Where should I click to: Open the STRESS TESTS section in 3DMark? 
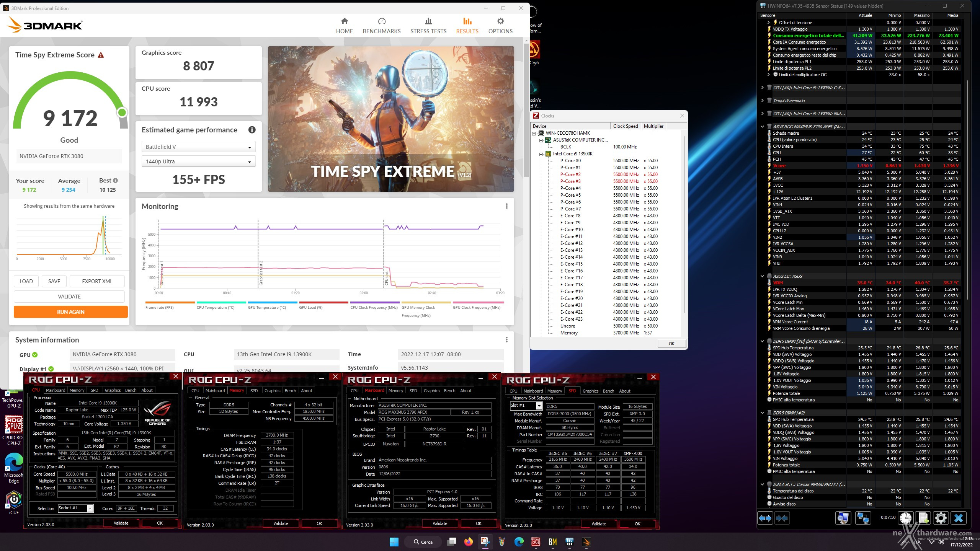[428, 26]
